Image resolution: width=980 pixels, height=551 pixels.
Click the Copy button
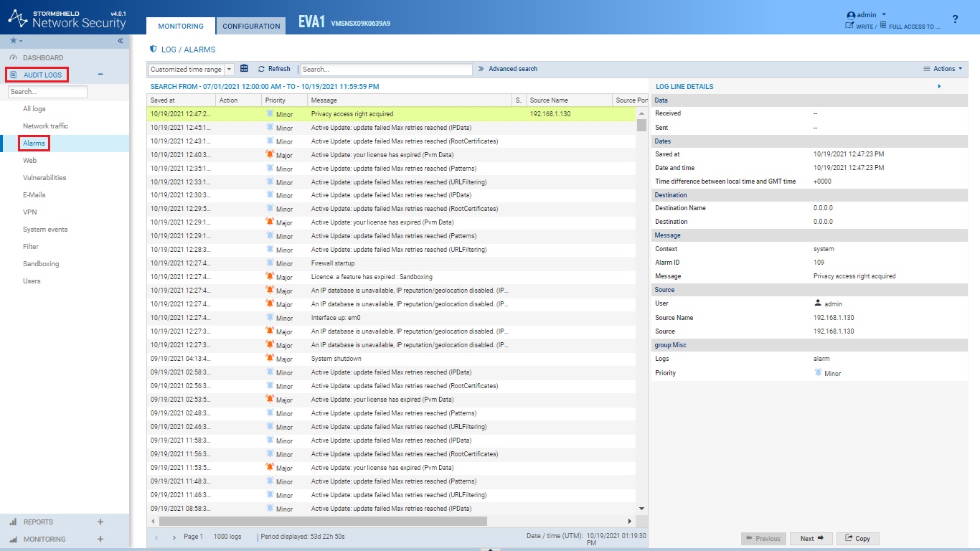pyautogui.click(x=857, y=538)
